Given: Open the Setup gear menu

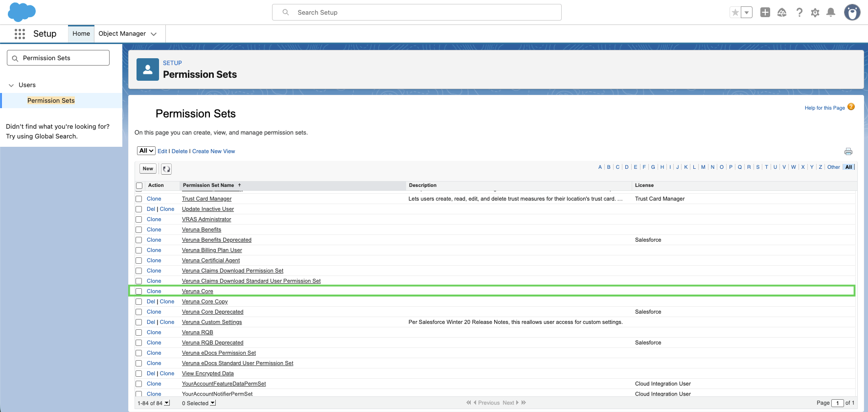Looking at the screenshot, I should tap(815, 13).
